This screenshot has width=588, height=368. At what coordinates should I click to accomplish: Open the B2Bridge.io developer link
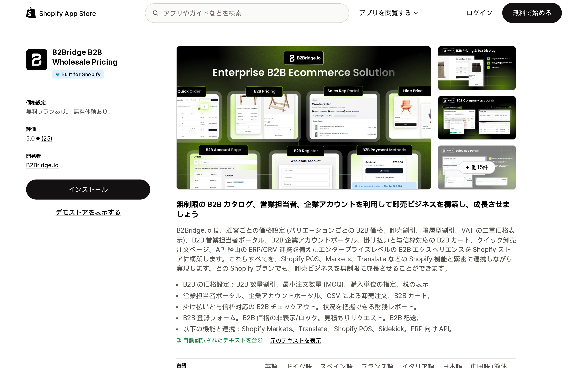pyautogui.click(x=42, y=165)
